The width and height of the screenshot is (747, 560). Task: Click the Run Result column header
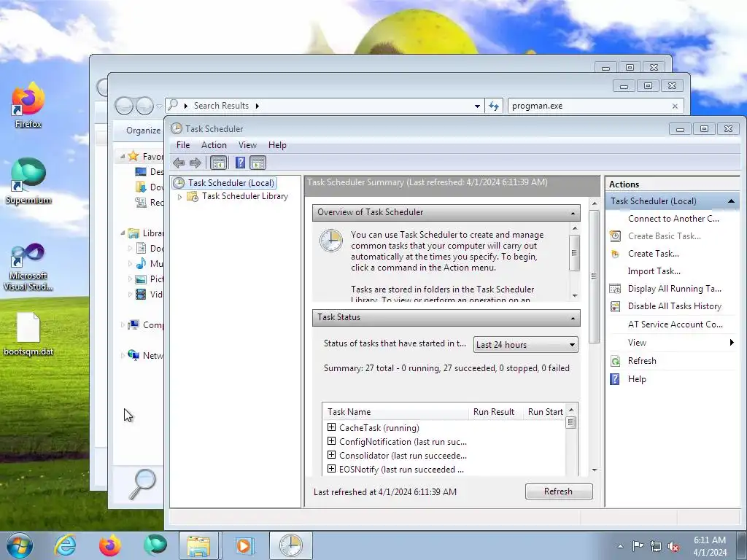tap(494, 412)
